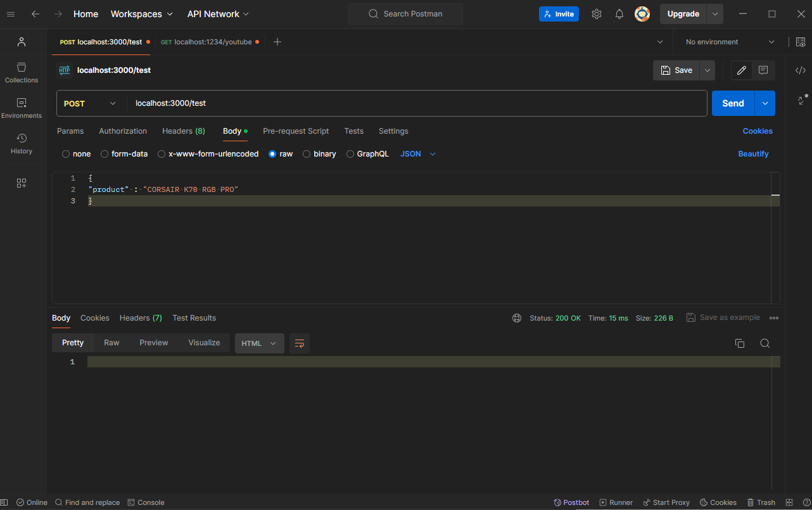Click the Cookies link under Send
Image resolution: width=812 pixels, height=510 pixels.
[x=758, y=131]
